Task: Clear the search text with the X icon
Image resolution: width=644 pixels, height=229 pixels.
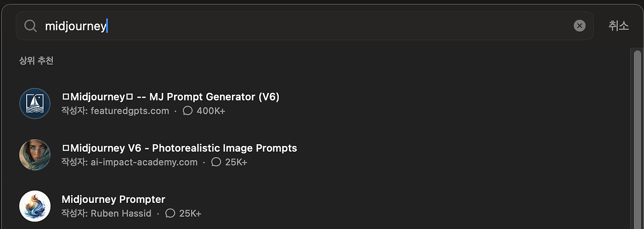Action: (580, 26)
